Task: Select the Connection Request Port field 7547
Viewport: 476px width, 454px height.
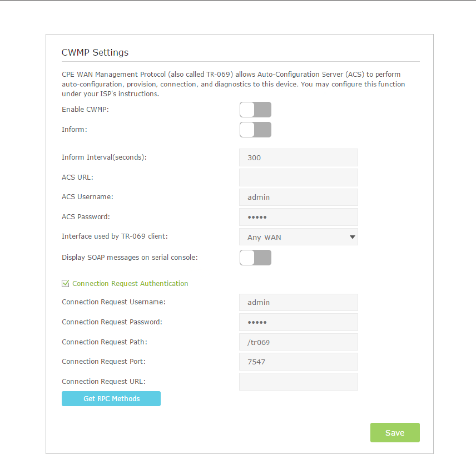Action: tap(299, 362)
